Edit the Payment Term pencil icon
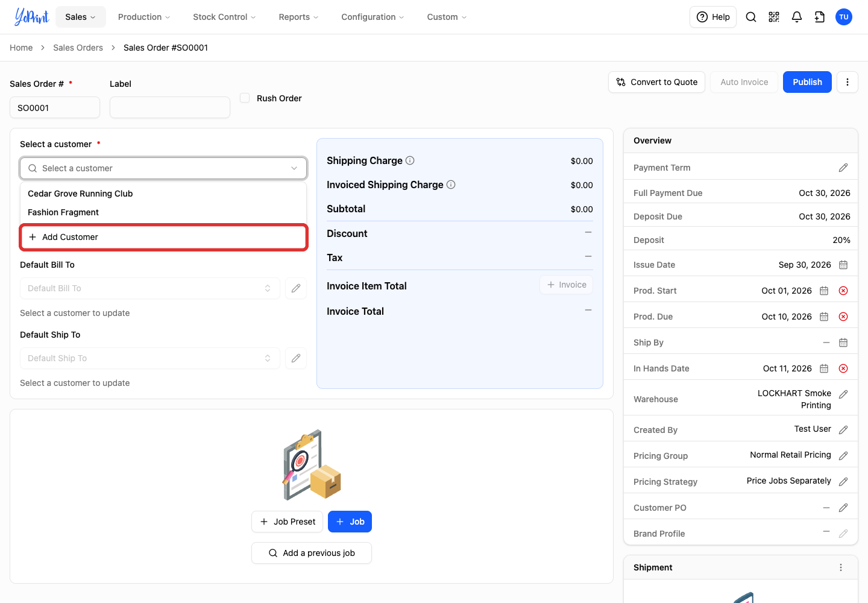The height and width of the screenshot is (603, 868). tap(843, 168)
